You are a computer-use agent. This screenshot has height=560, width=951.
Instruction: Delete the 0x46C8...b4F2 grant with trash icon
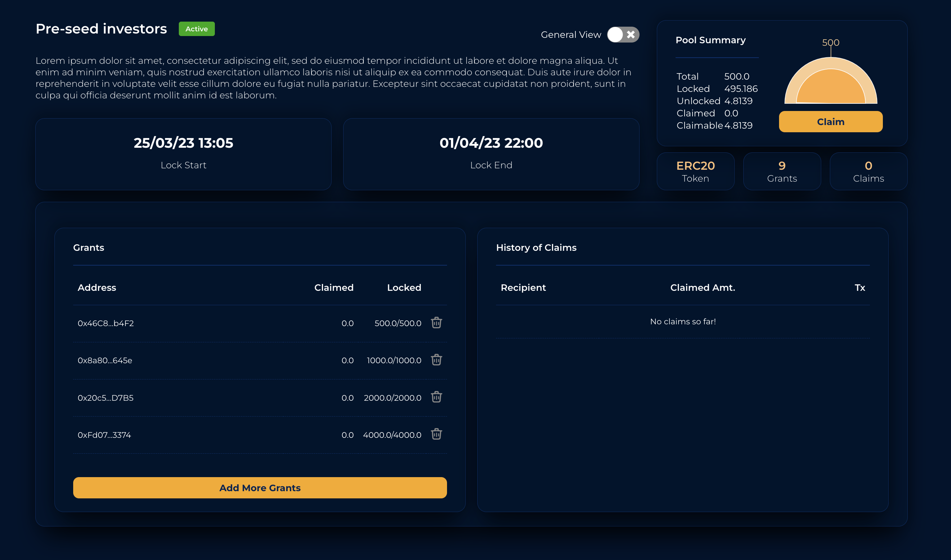436,323
